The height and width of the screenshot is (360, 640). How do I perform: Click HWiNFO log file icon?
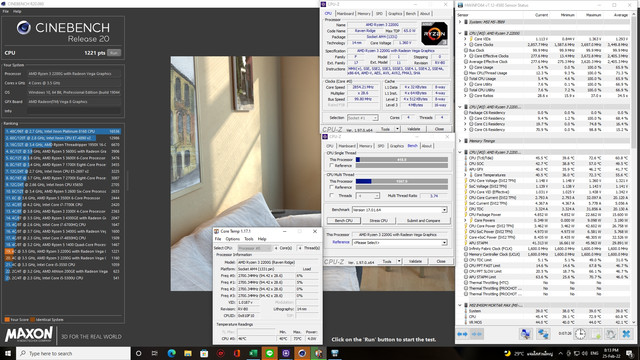596,334
